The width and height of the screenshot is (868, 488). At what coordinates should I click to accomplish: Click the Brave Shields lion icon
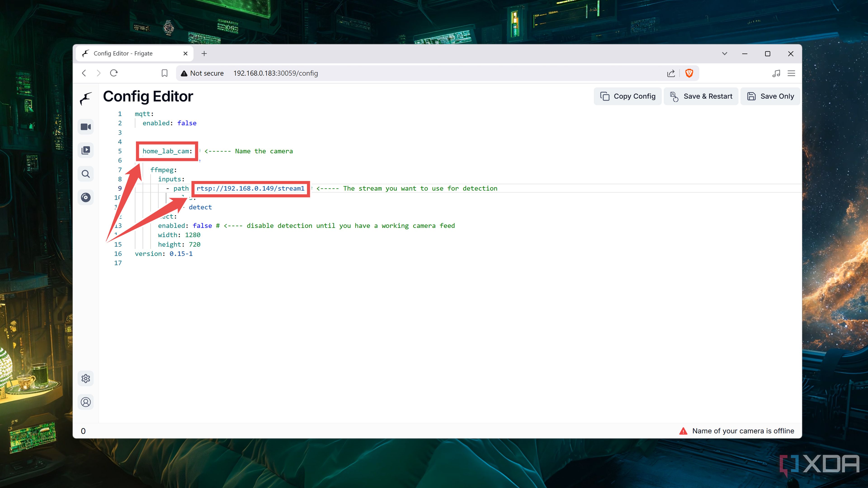(689, 73)
